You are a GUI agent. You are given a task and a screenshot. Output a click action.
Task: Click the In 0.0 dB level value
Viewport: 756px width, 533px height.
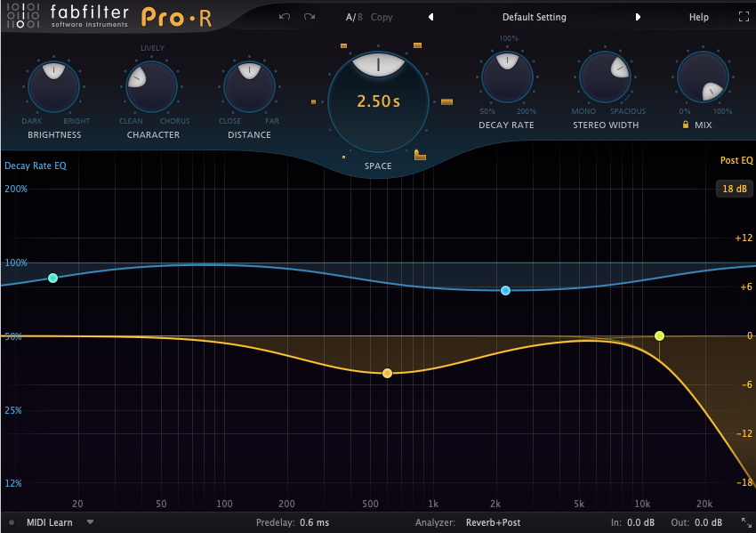pos(640,522)
